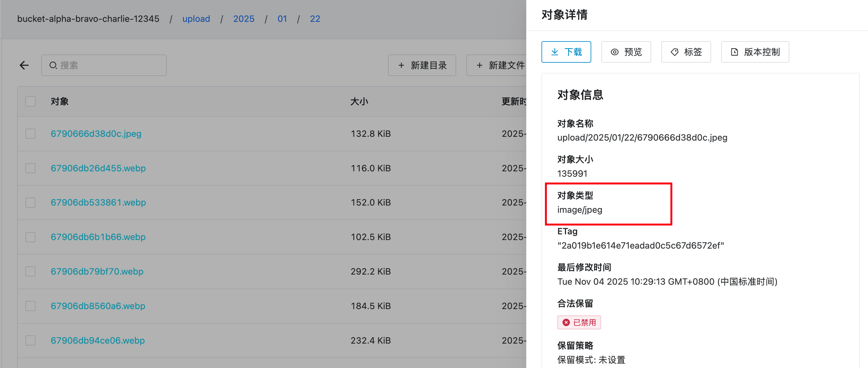Check the checkbox for 6790666d38d0c.jpeg

[x=30, y=133]
